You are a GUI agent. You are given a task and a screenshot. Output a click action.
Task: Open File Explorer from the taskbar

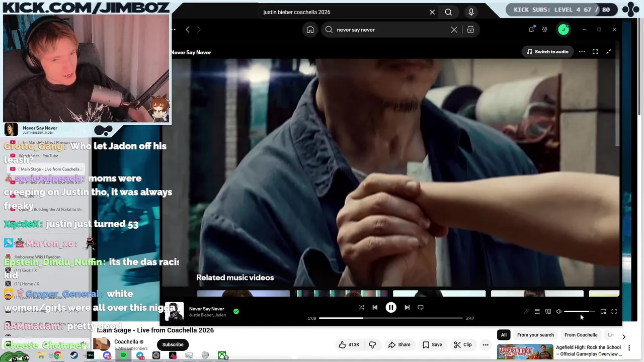[41, 355]
